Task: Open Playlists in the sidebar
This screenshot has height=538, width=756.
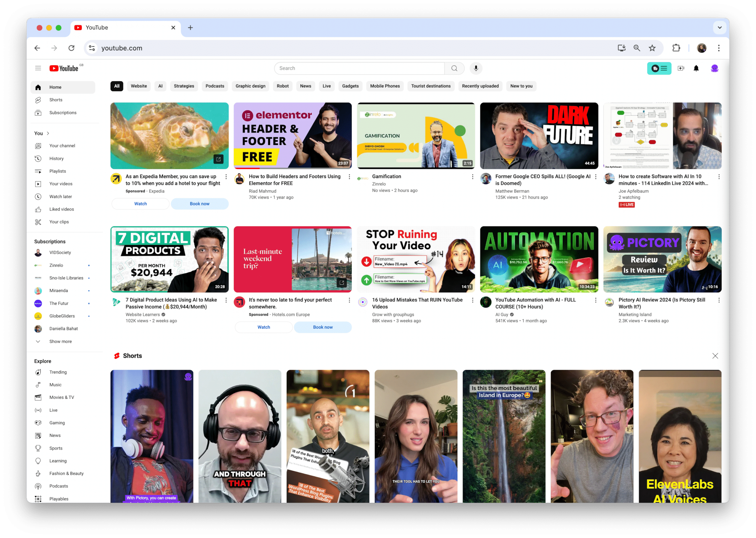Action: pyautogui.click(x=63, y=171)
